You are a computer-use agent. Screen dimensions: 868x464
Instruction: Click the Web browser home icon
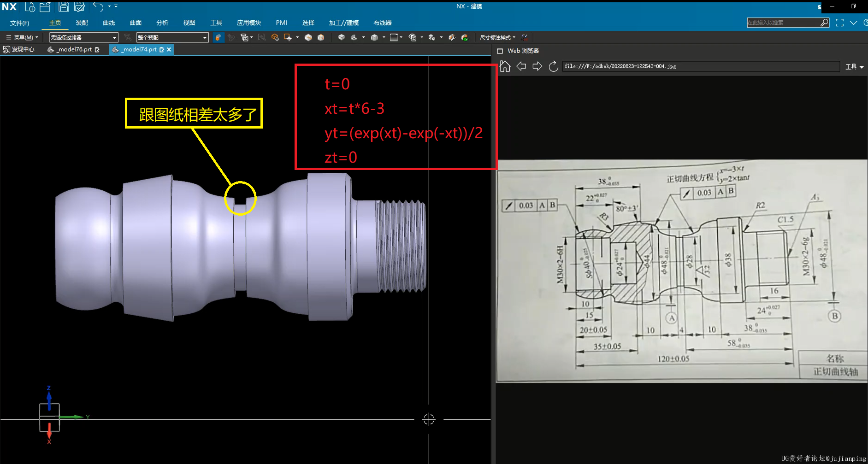pos(505,66)
